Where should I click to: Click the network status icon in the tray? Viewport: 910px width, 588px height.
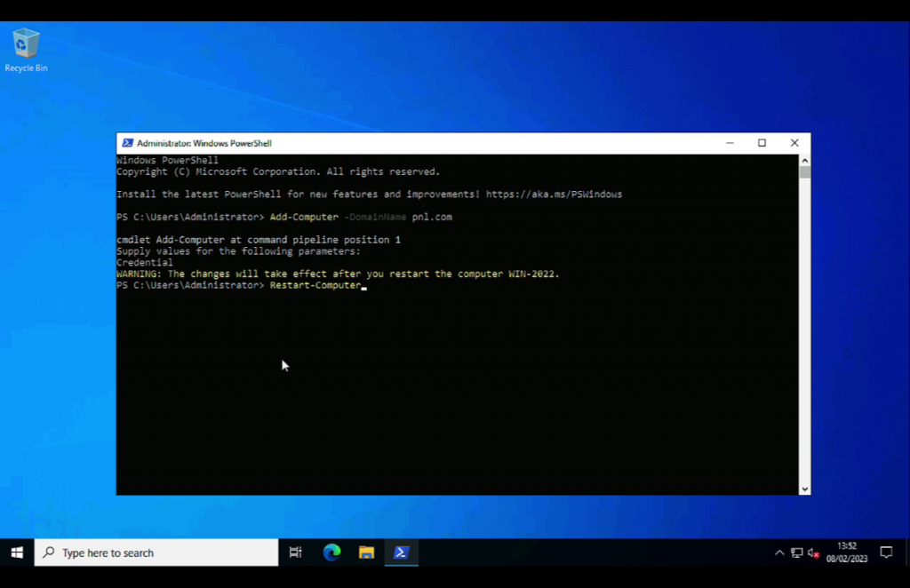(795, 552)
